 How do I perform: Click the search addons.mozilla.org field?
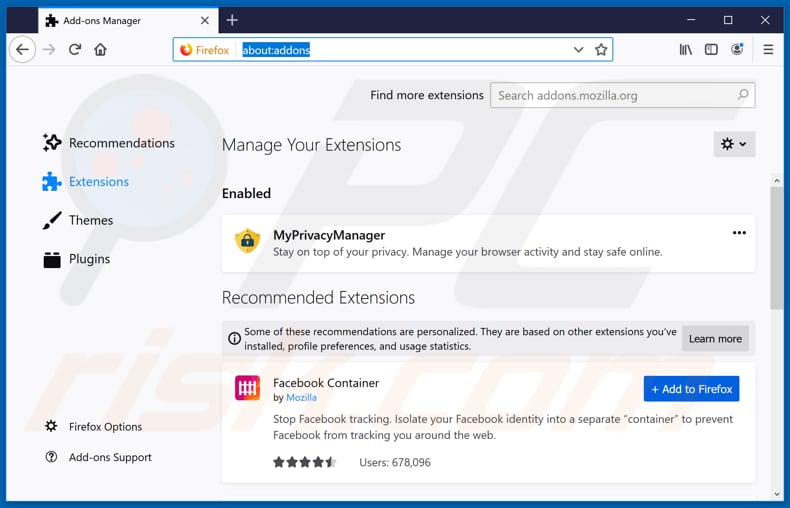tap(615, 95)
